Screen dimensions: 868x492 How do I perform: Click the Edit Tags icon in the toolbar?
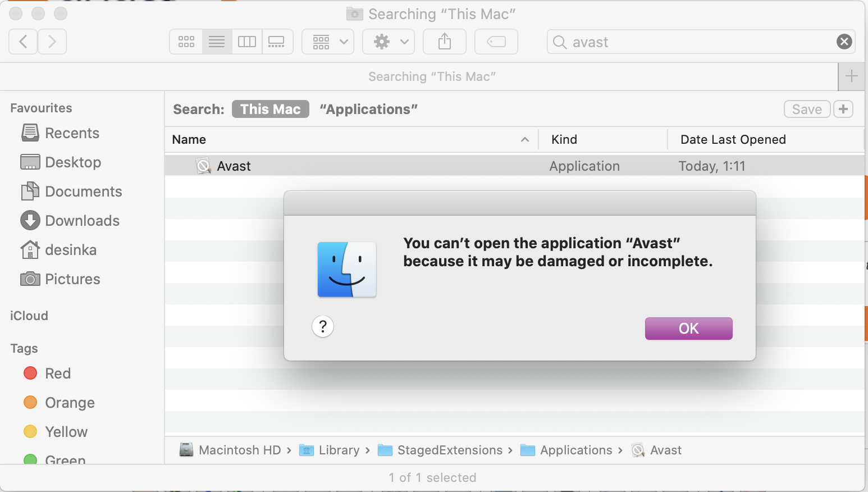(496, 41)
